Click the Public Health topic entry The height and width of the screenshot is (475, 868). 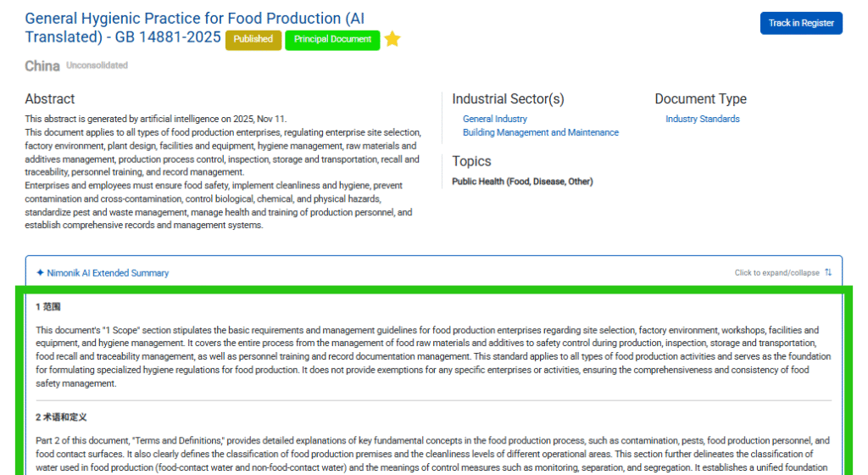pyautogui.click(x=522, y=182)
